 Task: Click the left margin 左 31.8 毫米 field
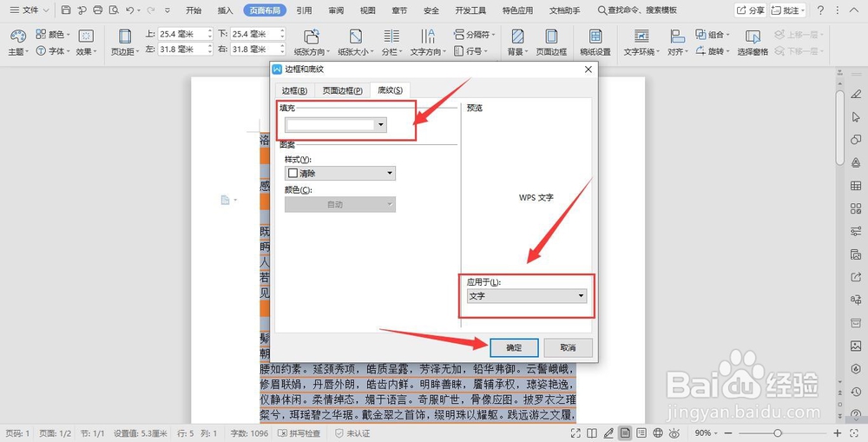click(185, 49)
